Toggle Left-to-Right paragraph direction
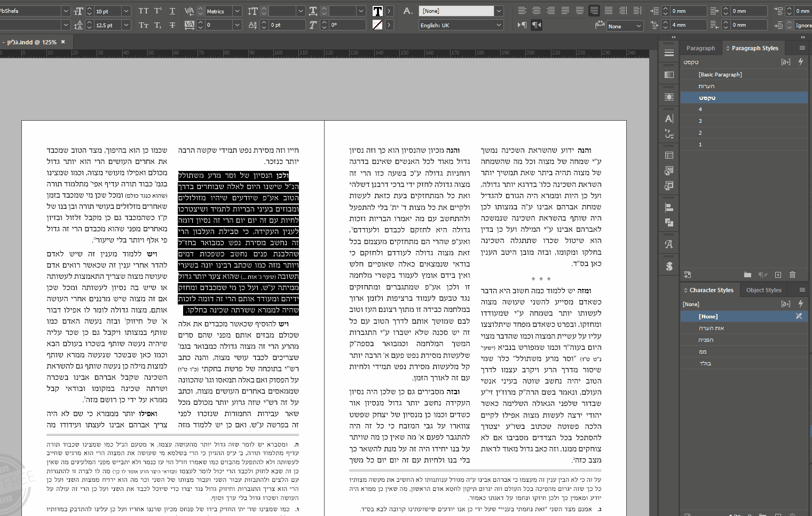 click(522, 25)
